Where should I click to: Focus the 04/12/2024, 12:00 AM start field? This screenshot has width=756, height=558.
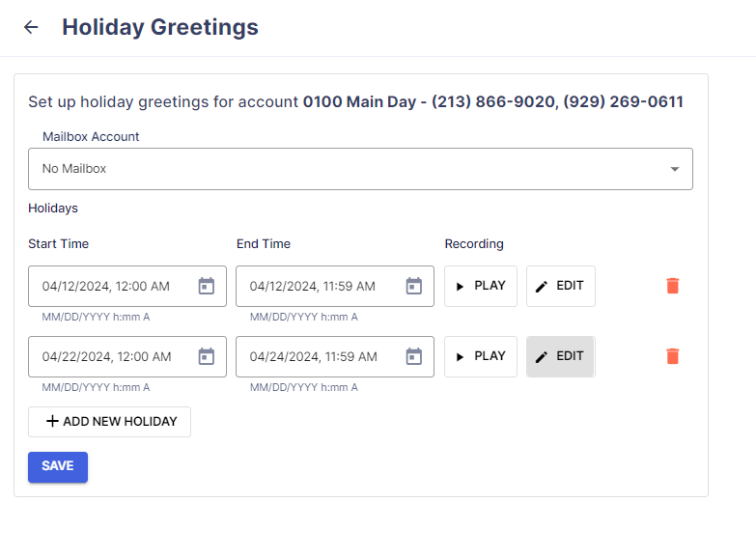pyautogui.click(x=127, y=286)
